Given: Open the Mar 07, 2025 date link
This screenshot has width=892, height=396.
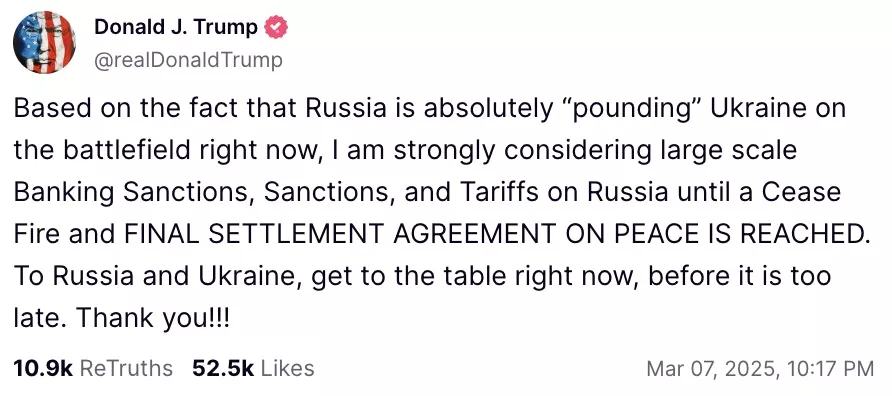Looking at the screenshot, I should pos(714,369).
